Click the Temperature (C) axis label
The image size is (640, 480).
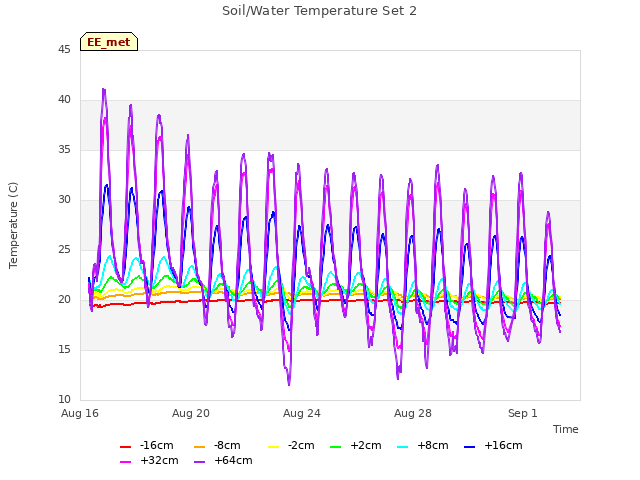point(13,225)
